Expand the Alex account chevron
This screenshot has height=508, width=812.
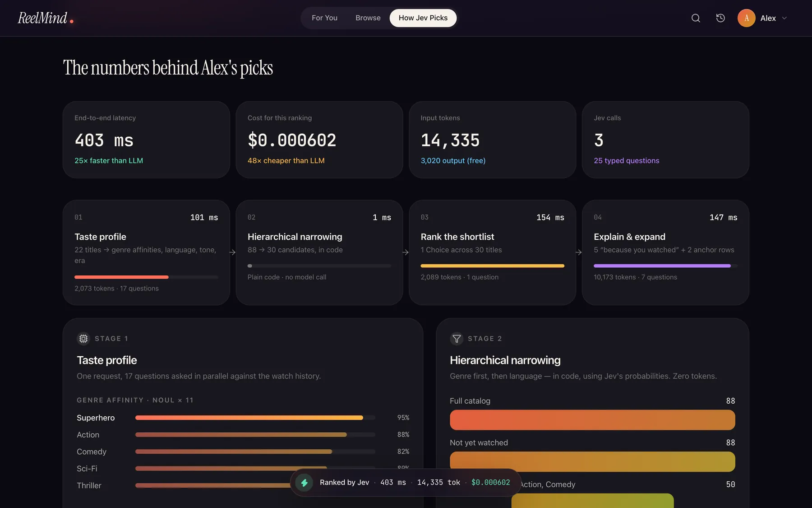[784, 18]
